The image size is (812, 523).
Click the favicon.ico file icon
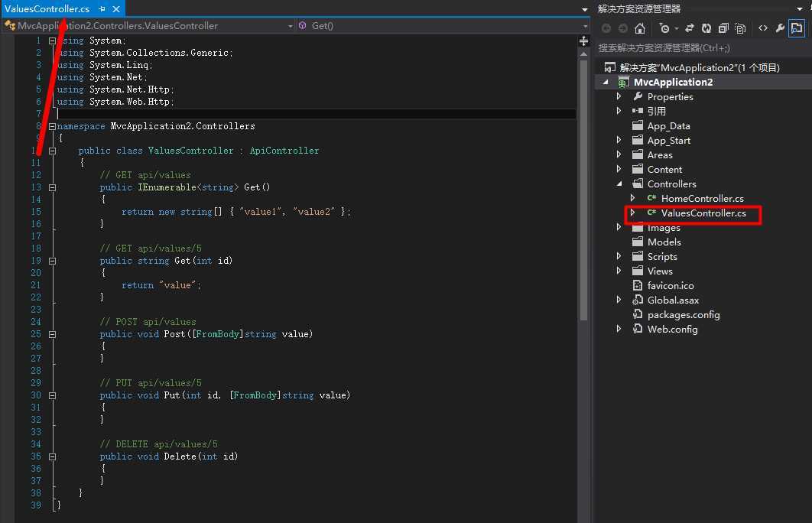pyautogui.click(x=638, y=285)
